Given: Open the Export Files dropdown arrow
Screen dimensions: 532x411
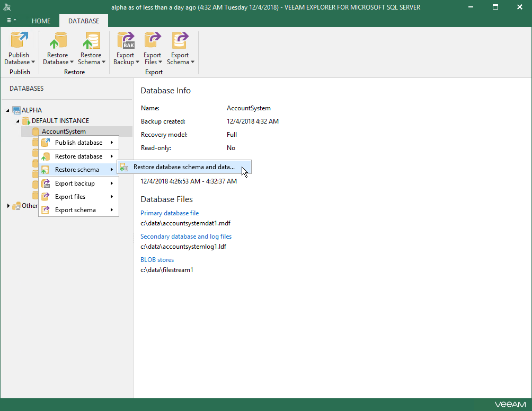Looking at the screenshot, I should point(160,62).
